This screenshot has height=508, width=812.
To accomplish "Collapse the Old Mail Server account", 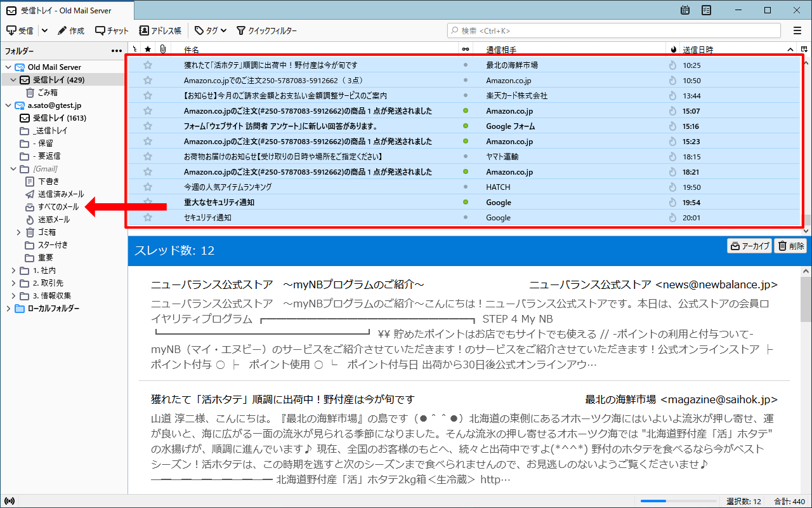I will tap(8, 67).
